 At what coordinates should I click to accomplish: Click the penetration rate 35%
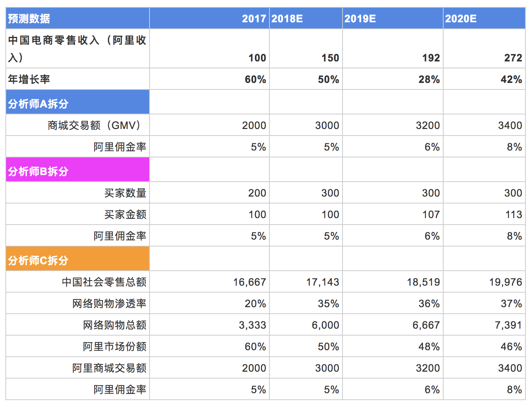[x=328, y=304]
